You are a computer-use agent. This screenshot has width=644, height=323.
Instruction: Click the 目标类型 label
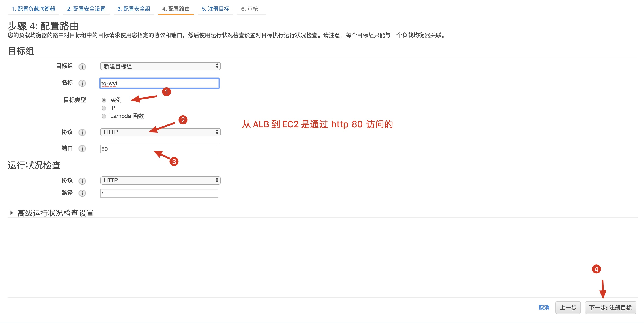click(x=75, y=100)
